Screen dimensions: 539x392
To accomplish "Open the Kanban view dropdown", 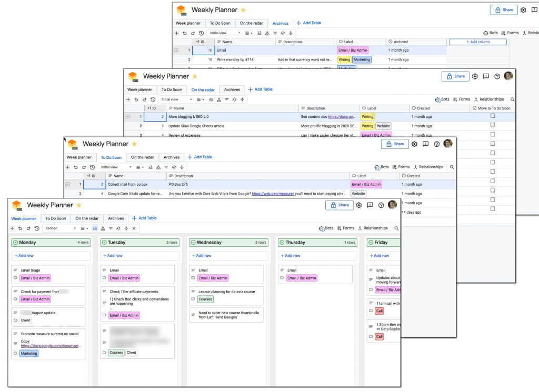I will tap(60, 228).
